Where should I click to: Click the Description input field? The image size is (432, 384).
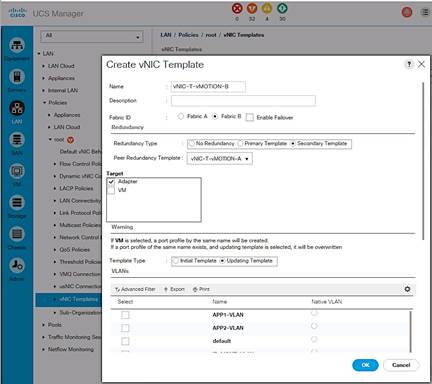(x=243, y=101)
